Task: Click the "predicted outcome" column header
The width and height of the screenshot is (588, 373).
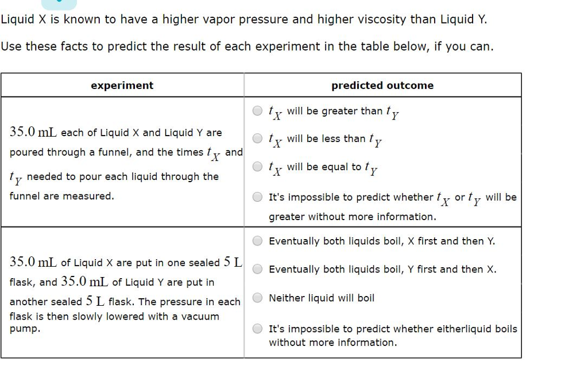Action: 382,85
